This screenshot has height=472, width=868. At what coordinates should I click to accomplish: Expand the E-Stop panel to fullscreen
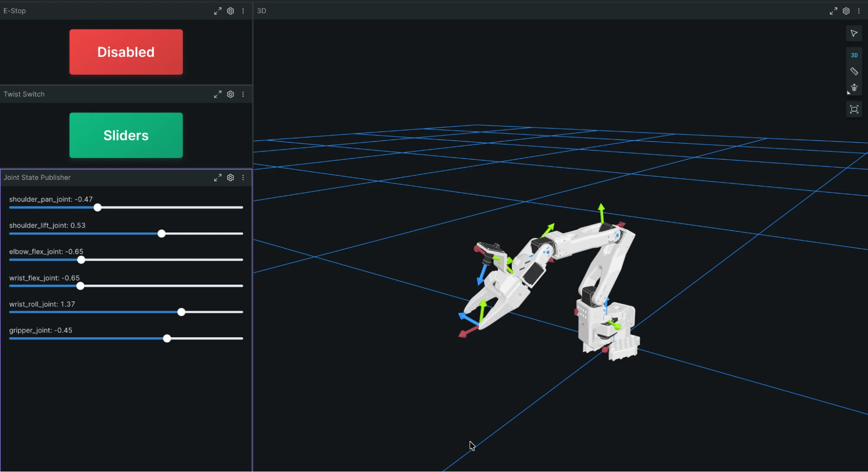218,11
